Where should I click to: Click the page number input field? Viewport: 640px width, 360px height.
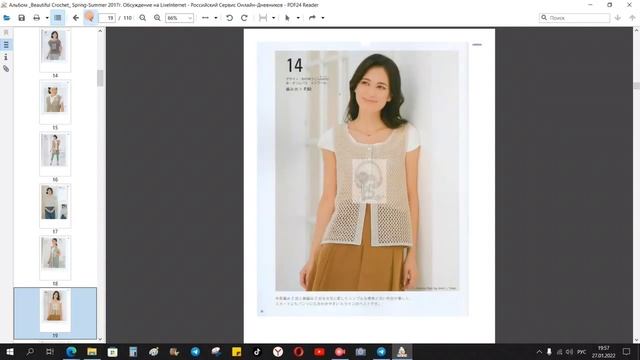[107, 18]
